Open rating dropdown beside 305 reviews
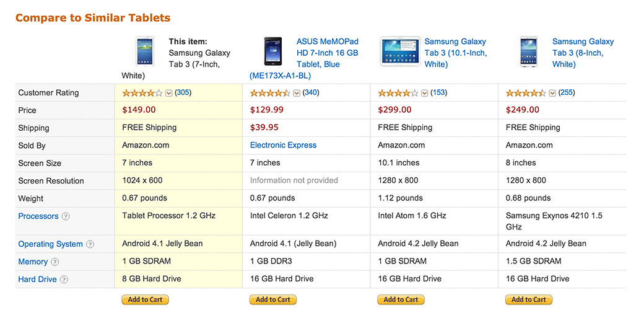This screenshot has width=644, height=323. click(x=168, y=93)
